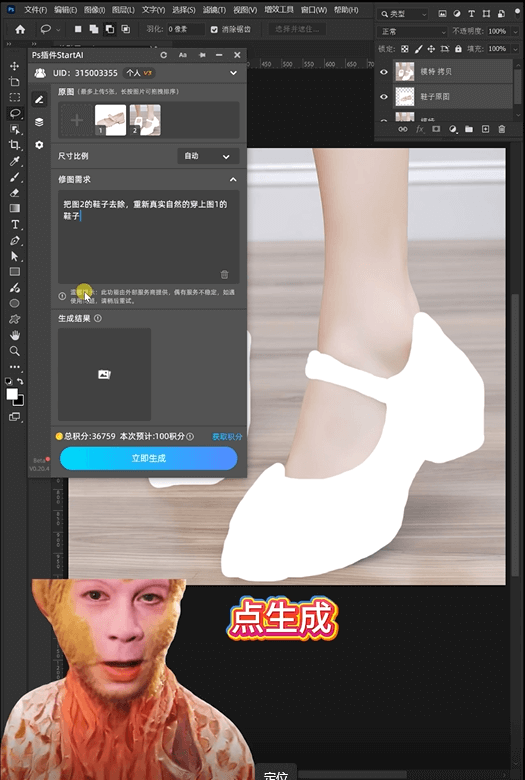Select the Eraser tool
525x780 pixels.
coord(14,193)
